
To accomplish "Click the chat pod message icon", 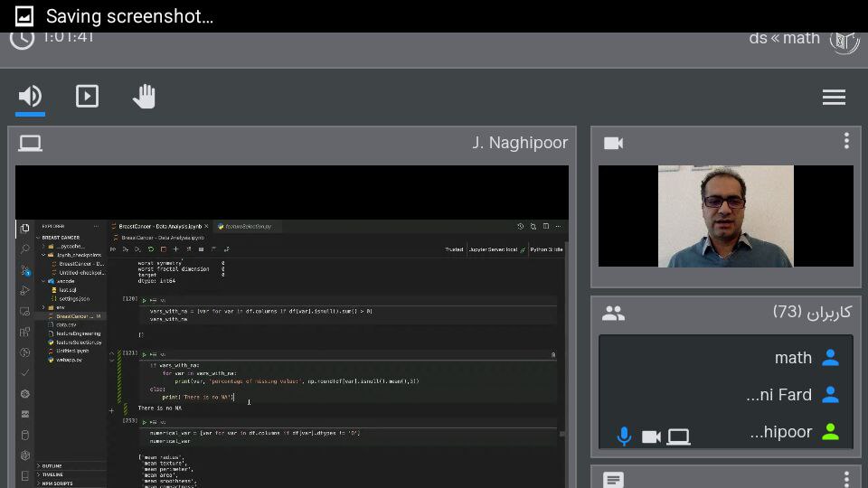I will point(613,480).
